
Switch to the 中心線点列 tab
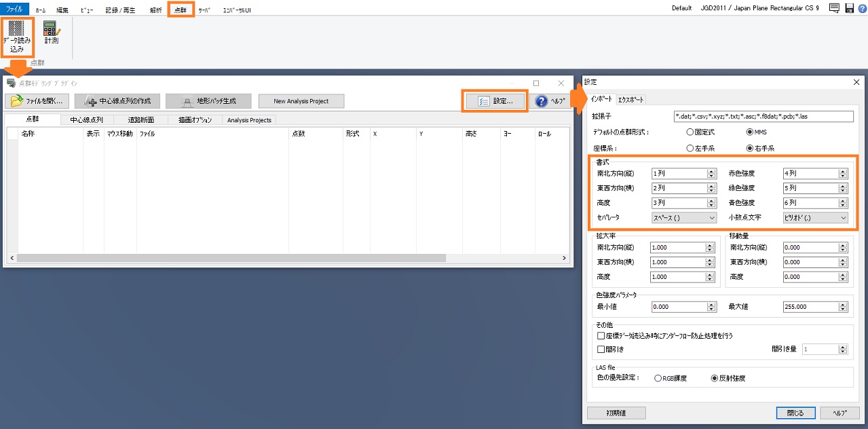[87, 120]
